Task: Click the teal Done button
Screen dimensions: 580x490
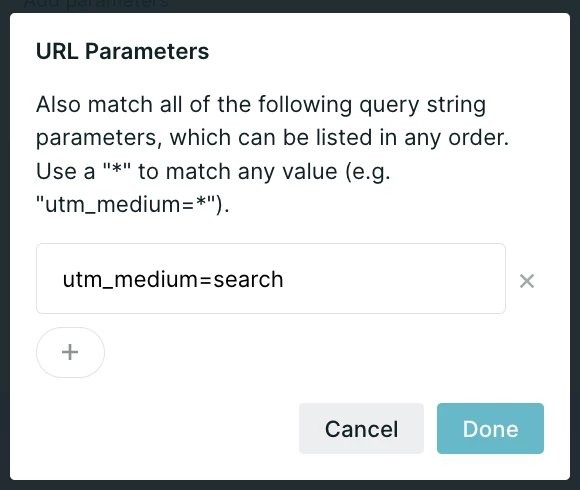Action: pyautogui.click(x=490, y=429)
